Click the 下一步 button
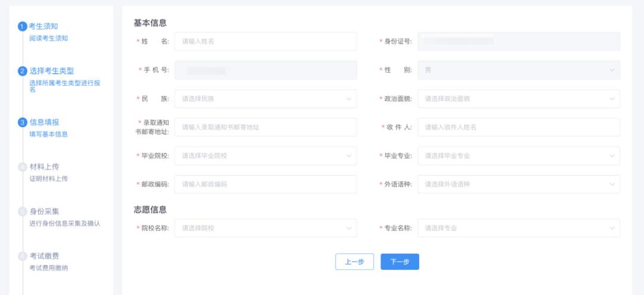The height and width of the screenshot is (295, 644). [x=400, y=262]
